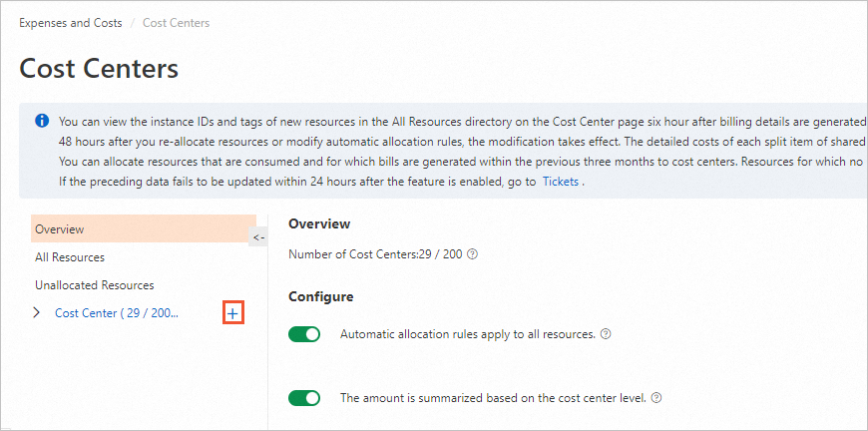Click the Cost Centers breadcrumb item
868x431 pixels.
[177, 23]
